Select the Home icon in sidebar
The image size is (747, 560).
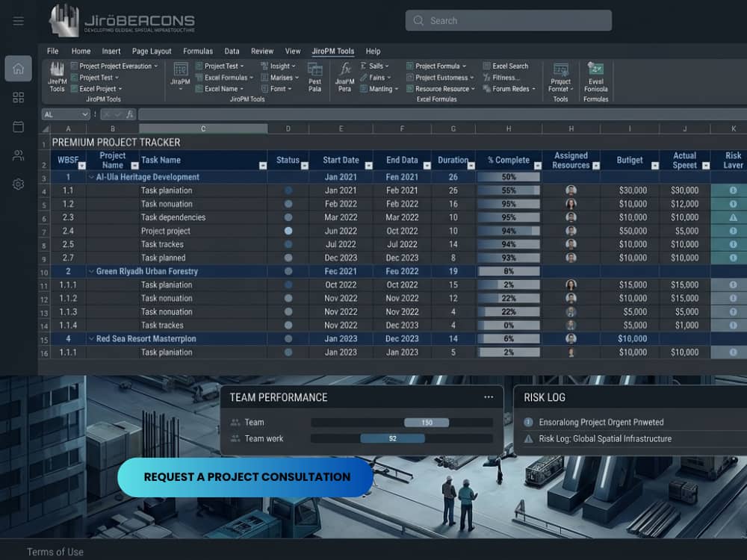click(18, 69)
